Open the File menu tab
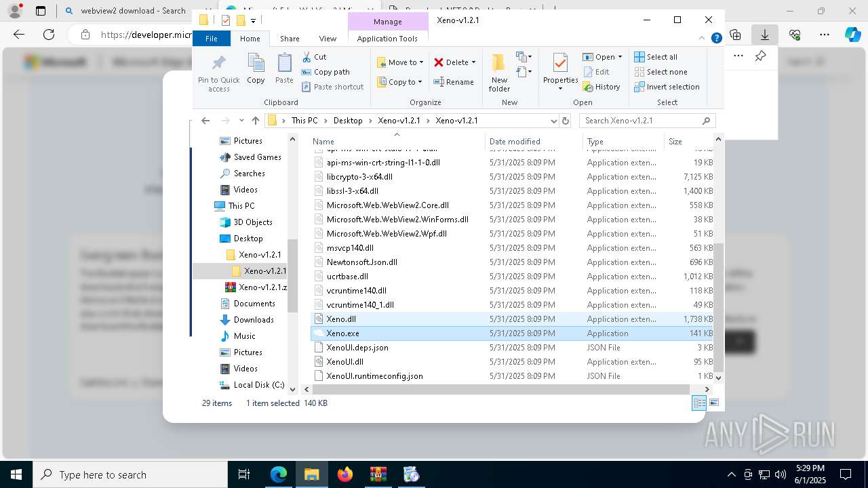The height and width of the screenshot is (488, 868). tap(212, 39)
